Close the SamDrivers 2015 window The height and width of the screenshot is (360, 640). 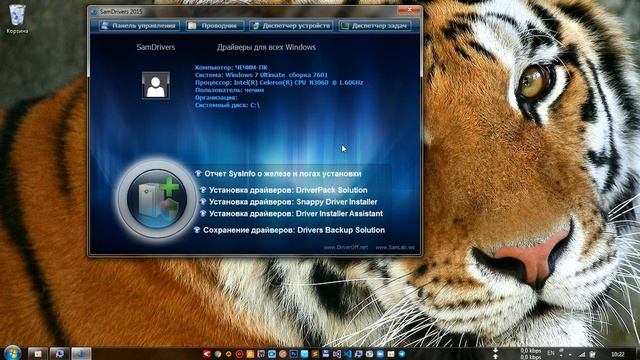point(409,10)
